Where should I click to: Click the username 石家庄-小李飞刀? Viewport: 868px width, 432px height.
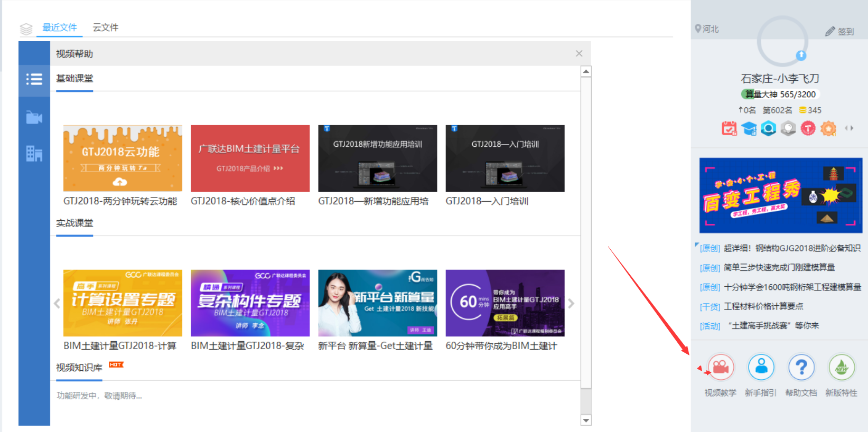[780, 79]
